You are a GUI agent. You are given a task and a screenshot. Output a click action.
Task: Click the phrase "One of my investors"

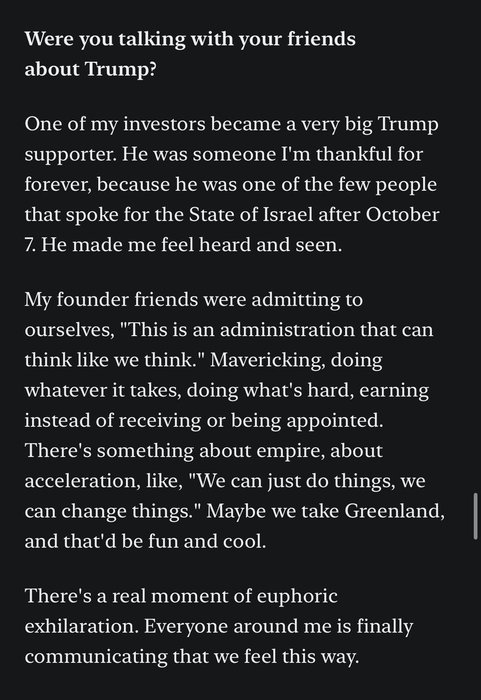115,124
